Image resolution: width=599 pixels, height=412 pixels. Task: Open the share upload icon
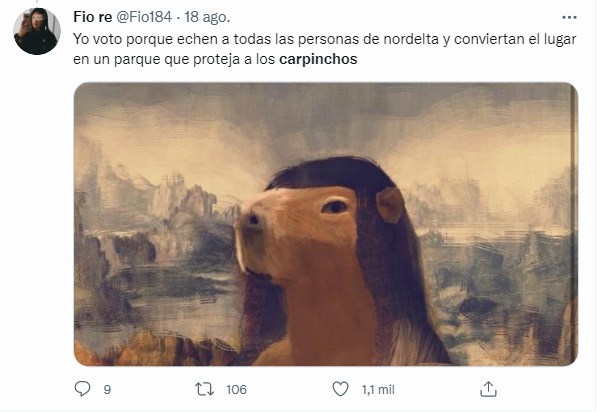click(488, 389)
